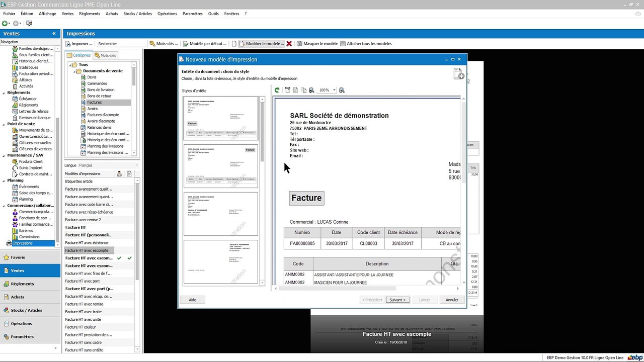Select Devis in the categories tree
The height and width of the screenshot is (362, 644).
pos(92,77)
